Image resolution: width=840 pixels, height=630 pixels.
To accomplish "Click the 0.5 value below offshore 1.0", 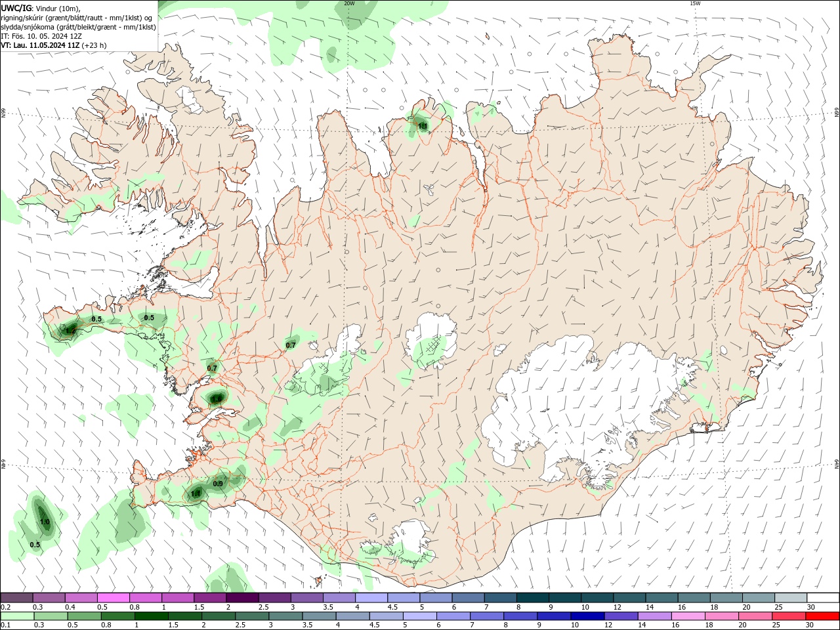I will click(x=35, y=544).
